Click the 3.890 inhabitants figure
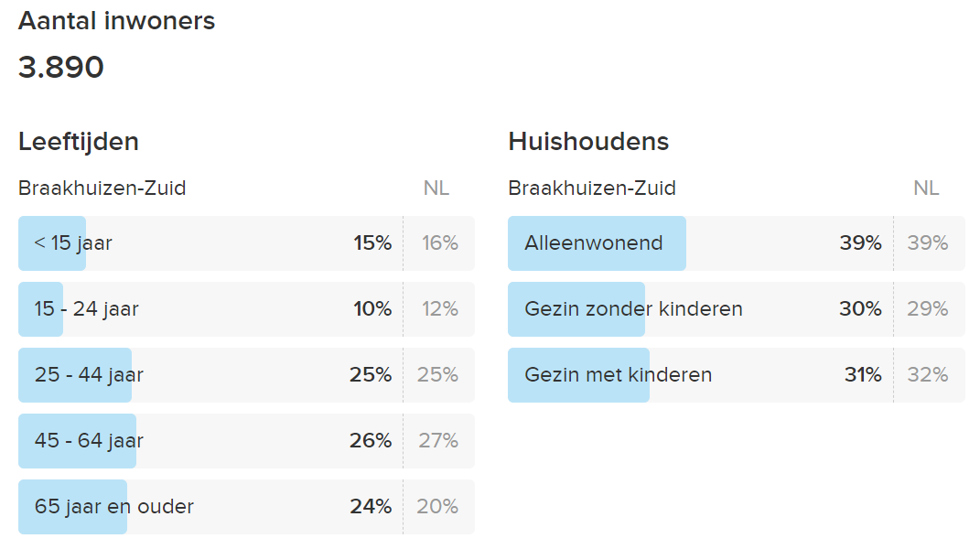Image resolution: width=980 pixels, height=549 pixels. pyautogui.click(x=60, y=67)
